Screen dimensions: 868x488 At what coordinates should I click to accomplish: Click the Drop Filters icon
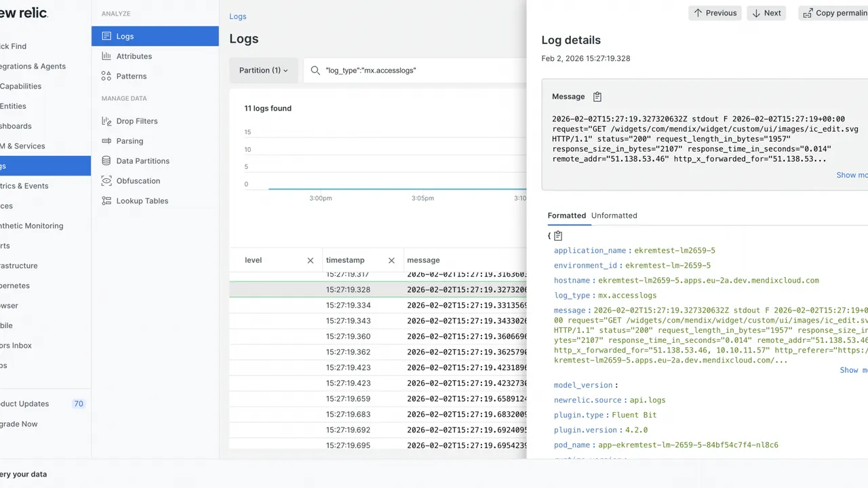tap(106, 121)
